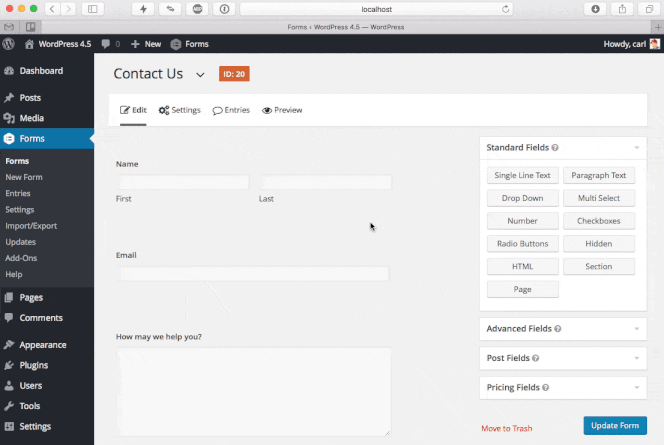Open the reading list book icon
The image size is (664, 445).
click(30, 27)
